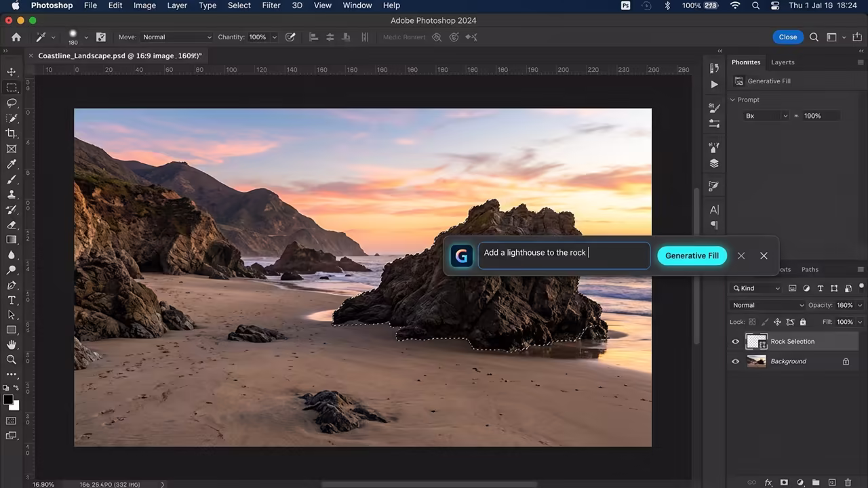This screenshot has width=868, height=488.
Task: Select the Zoom tool
Action: [x=12, y=360]
